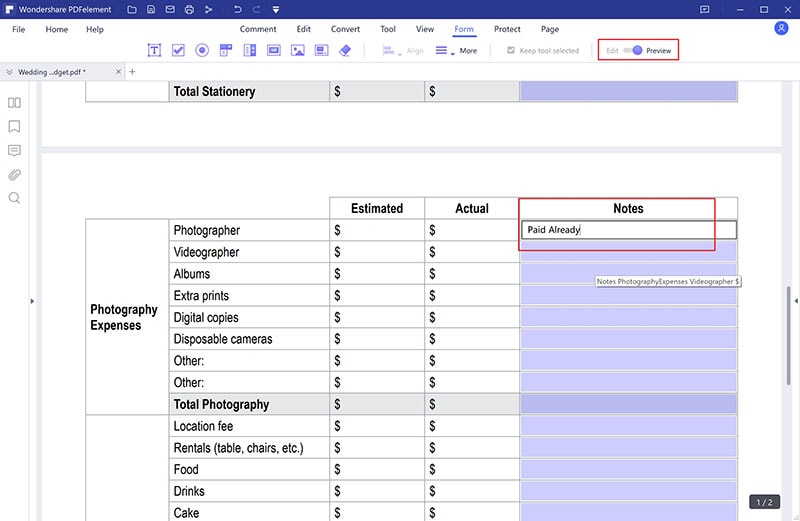Image resolution: width=800 pixels, height=521 pixels.
Task: Click the feedback message icon in title bar
Action: (705, 9)
